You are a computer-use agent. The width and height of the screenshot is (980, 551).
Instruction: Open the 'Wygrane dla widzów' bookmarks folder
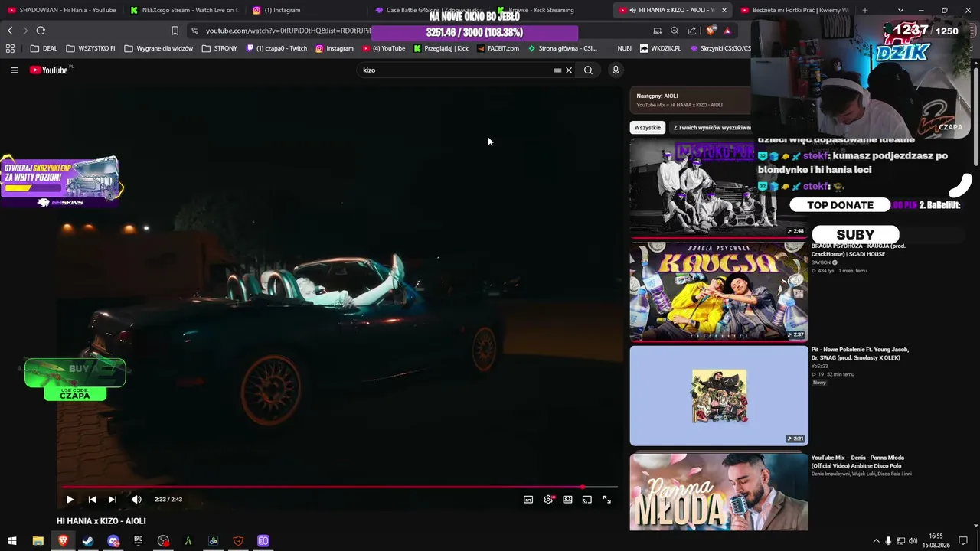click(x=158, y=48)
